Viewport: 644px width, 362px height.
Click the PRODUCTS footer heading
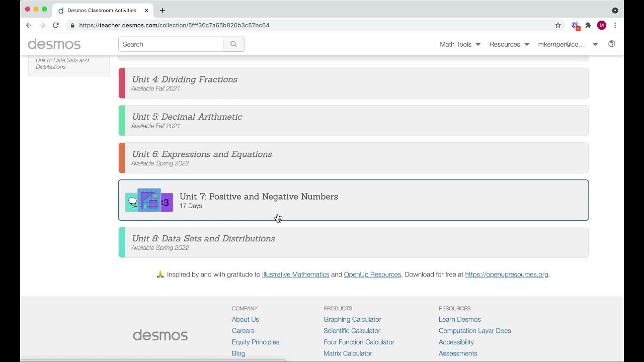point(338,308)
